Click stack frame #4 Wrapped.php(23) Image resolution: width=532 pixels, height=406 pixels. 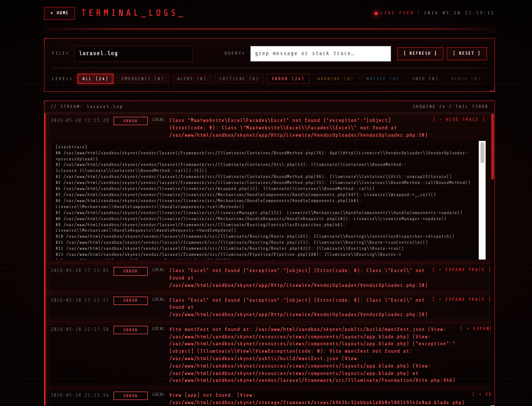coord(215,189)
